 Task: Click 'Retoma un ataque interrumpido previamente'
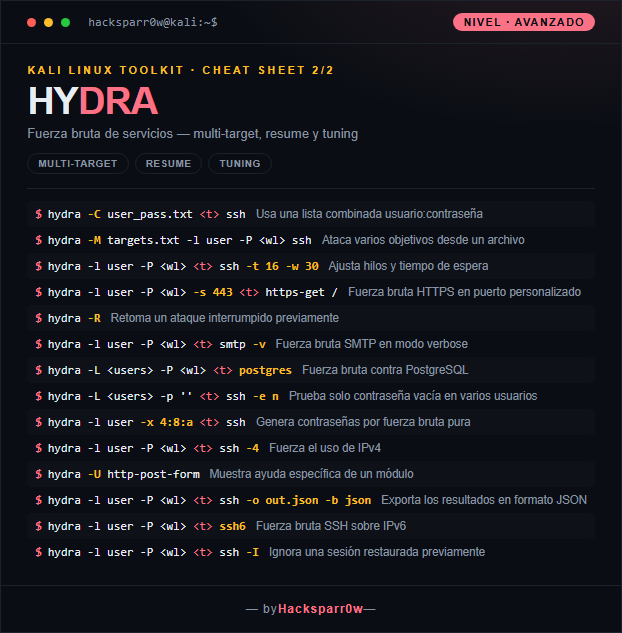pyautogui.click(x=225, y=318)
